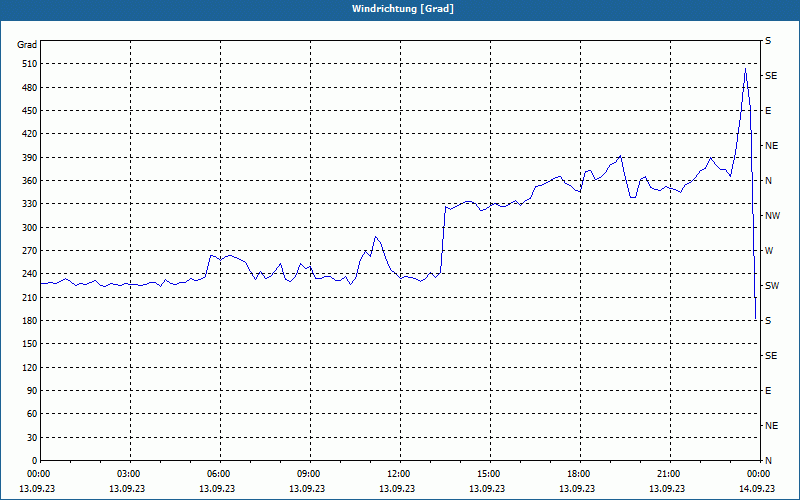Screen dimensions: 800x500
Task: Click the 420 y-axis label
Action: [30, 134]
